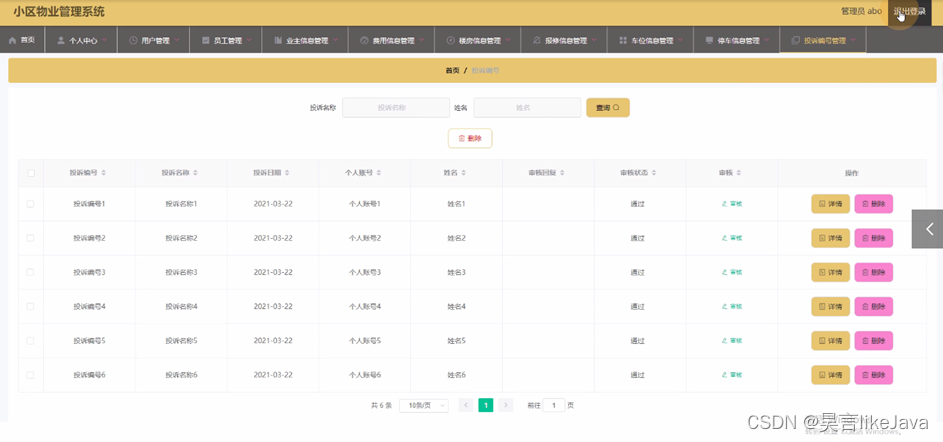Open 详情 for 投诉编号1 row
This screenshot has height=442, width=943.
(x=831, y=204)
